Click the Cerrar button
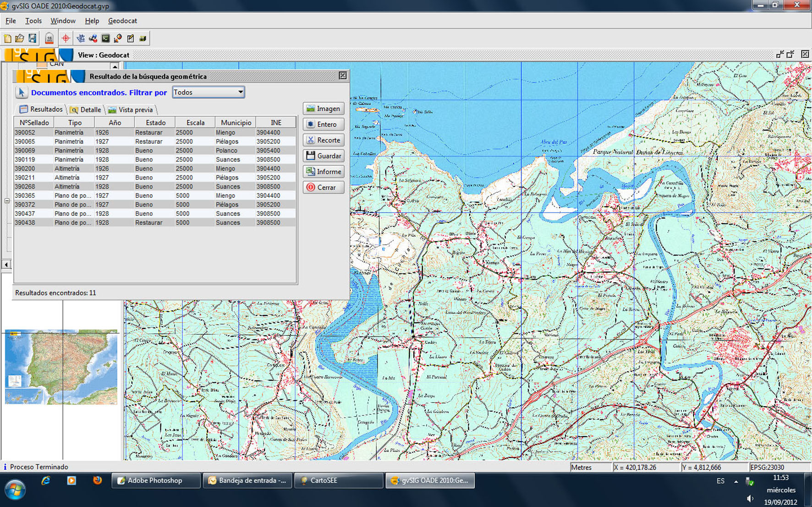This screenshot has height=507, width=812. click(324, 187)
